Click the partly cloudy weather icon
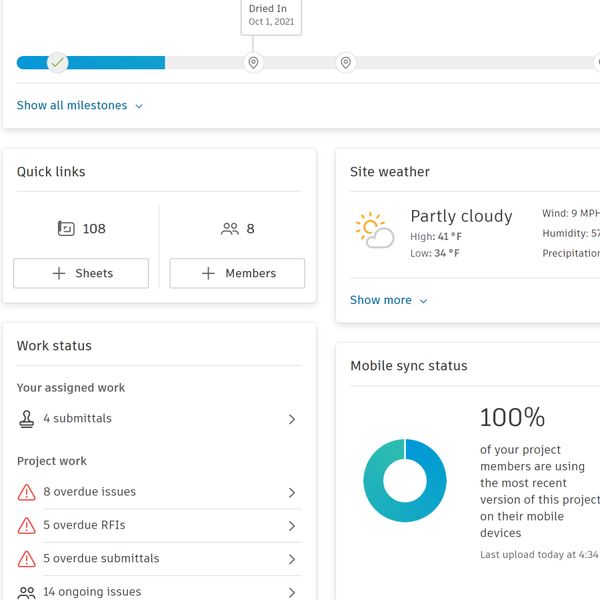This screenshot has height=600, width=600. (x=374, y=230)
